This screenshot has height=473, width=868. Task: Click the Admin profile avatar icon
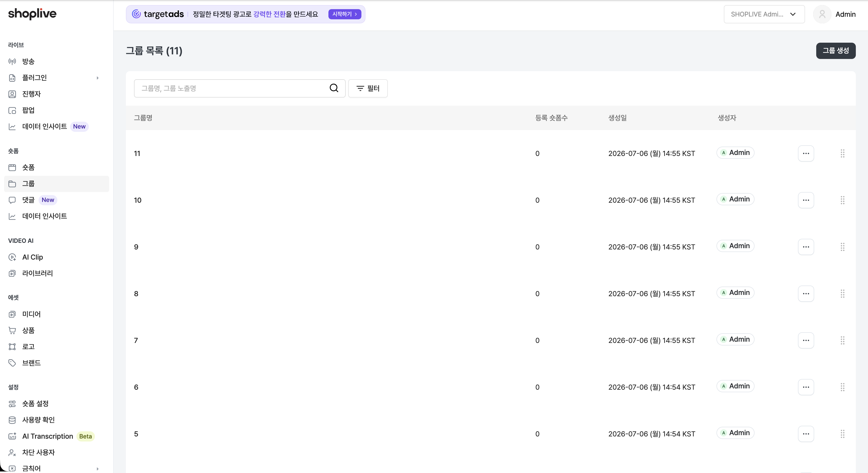click(822, 14)
